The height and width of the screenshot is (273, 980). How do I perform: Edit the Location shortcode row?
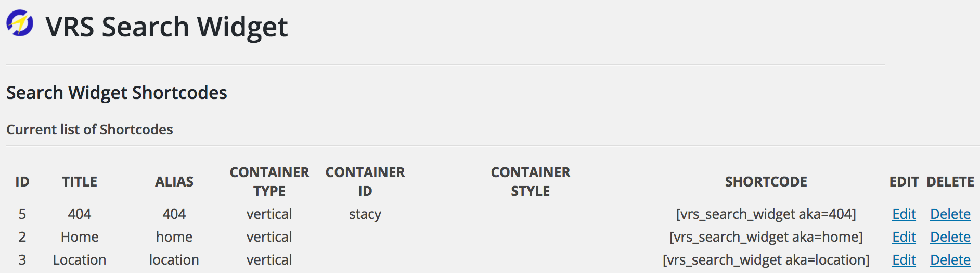[x=904, y=260]
